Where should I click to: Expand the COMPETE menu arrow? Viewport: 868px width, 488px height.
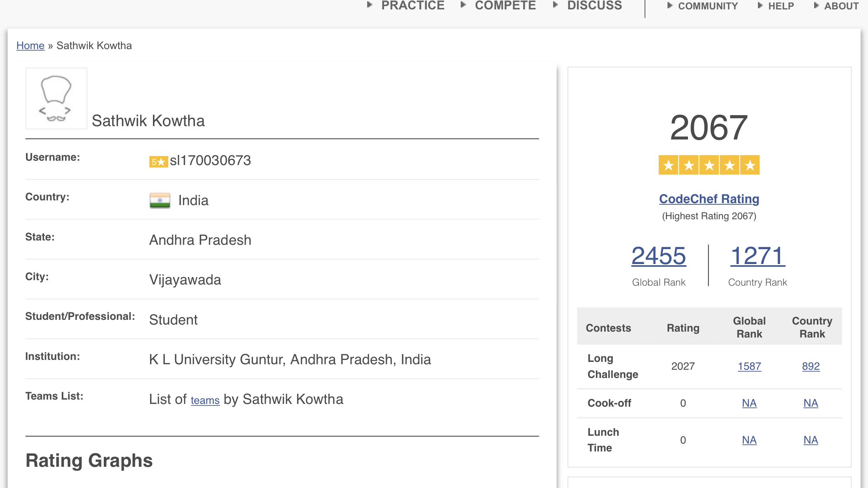463,5
